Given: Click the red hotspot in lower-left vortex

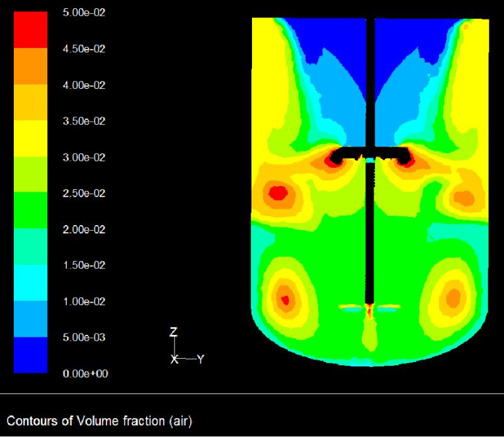Looking at the screenshot, I should [285, 300].
